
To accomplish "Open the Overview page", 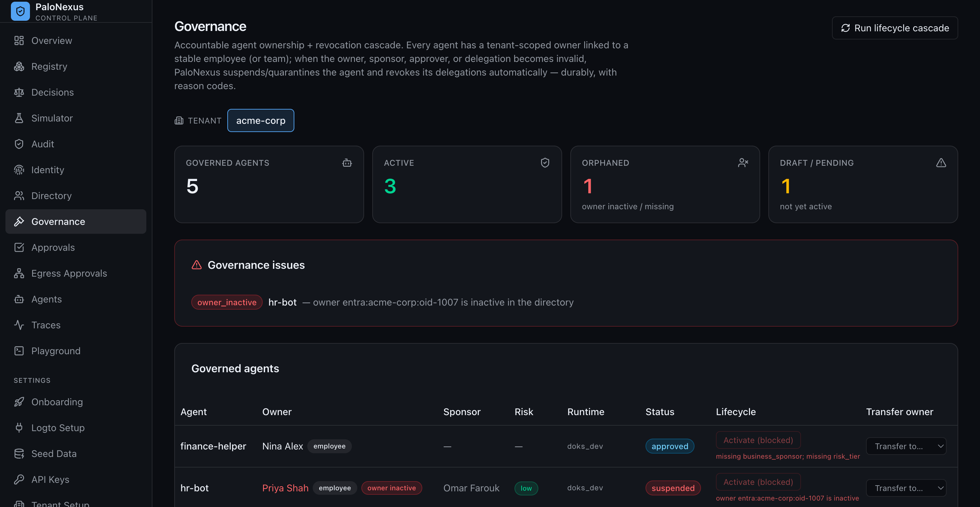I will point(76,40).
